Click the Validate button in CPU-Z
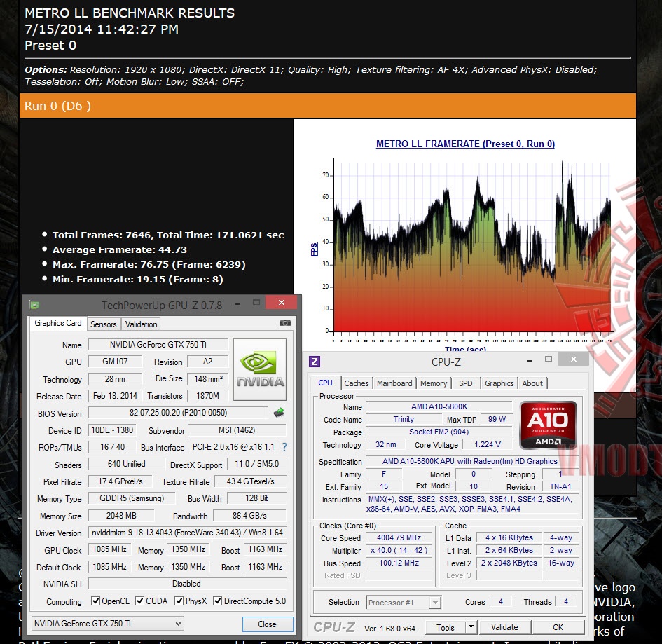Screen dimensions: 662x644 coord(504,627)
